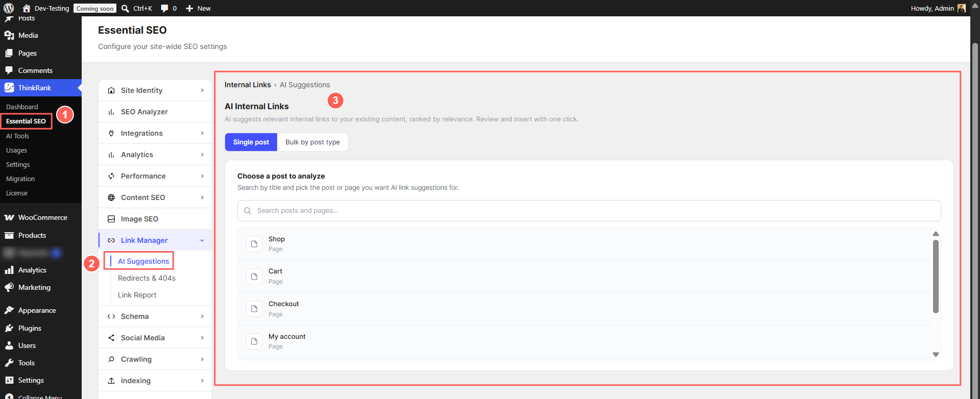Select the Checkout page from list
The image size is (980, 399).
click(584, 309)
